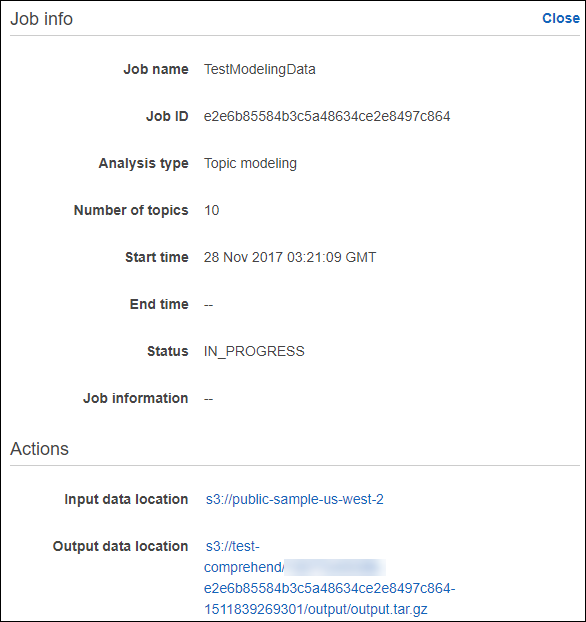Click the Input data location label
The width and height of the screenshot is (586, 622).
[x=126, y=499]
